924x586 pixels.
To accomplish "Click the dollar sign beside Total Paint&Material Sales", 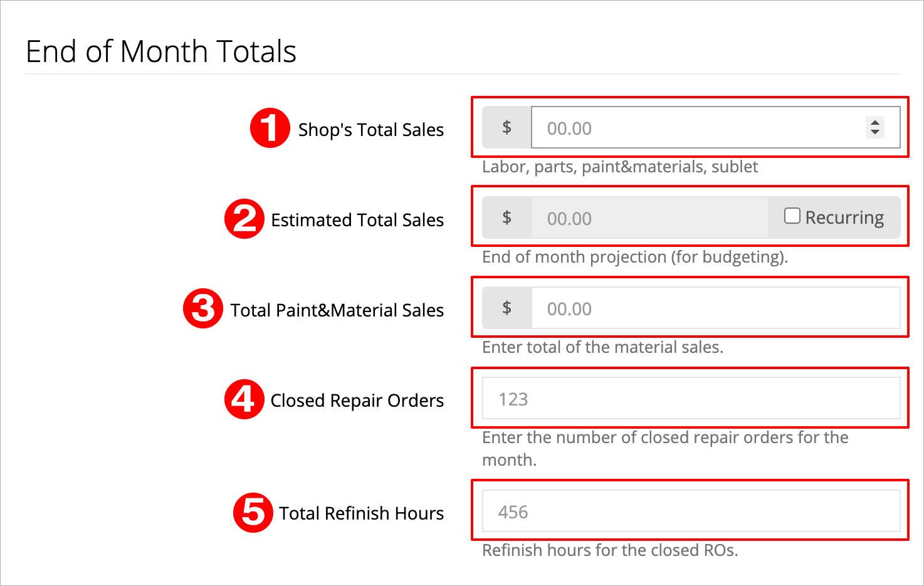I will (x=507, y=308).
